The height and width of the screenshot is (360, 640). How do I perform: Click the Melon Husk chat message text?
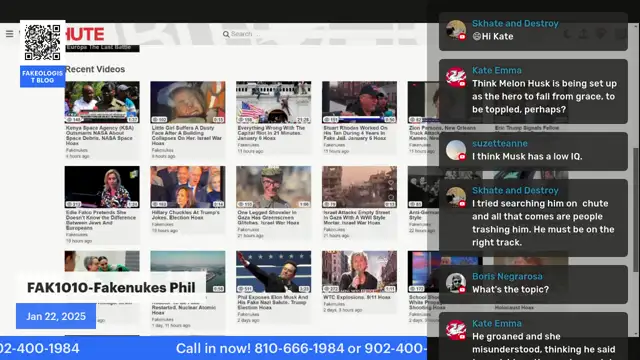pos(544,96)
